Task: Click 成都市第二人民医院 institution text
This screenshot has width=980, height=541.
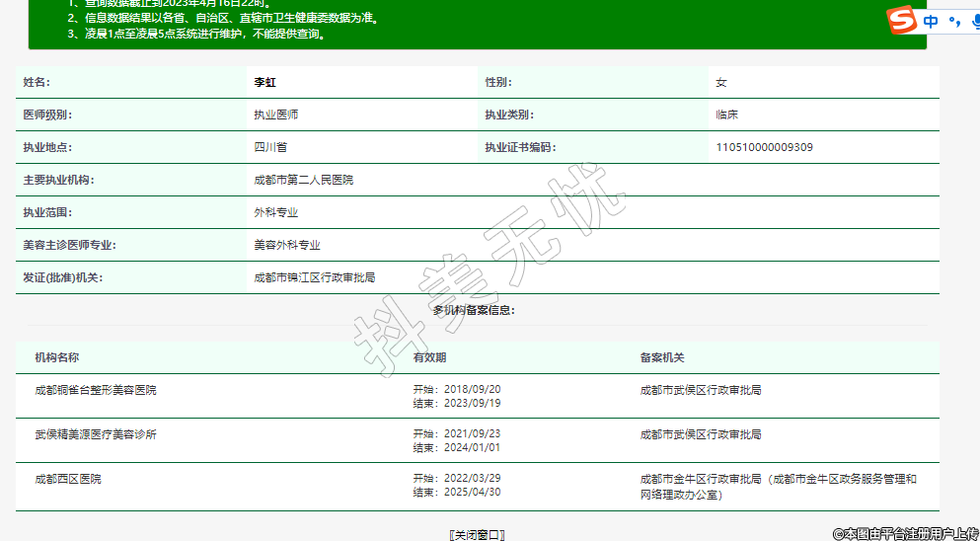Action: 303,181
